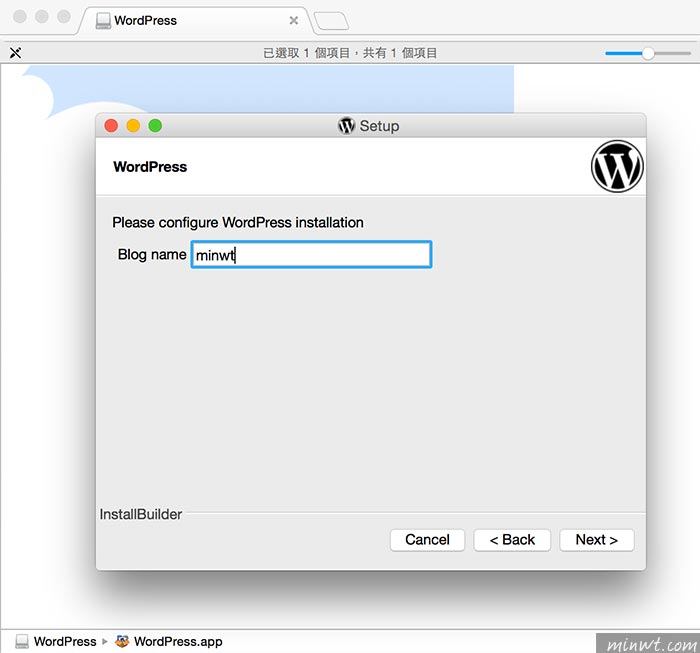Viewport: 700px width, 653px height.
Task: Click the WordPress icon in Setup title bar
Action: click(346, 126)
